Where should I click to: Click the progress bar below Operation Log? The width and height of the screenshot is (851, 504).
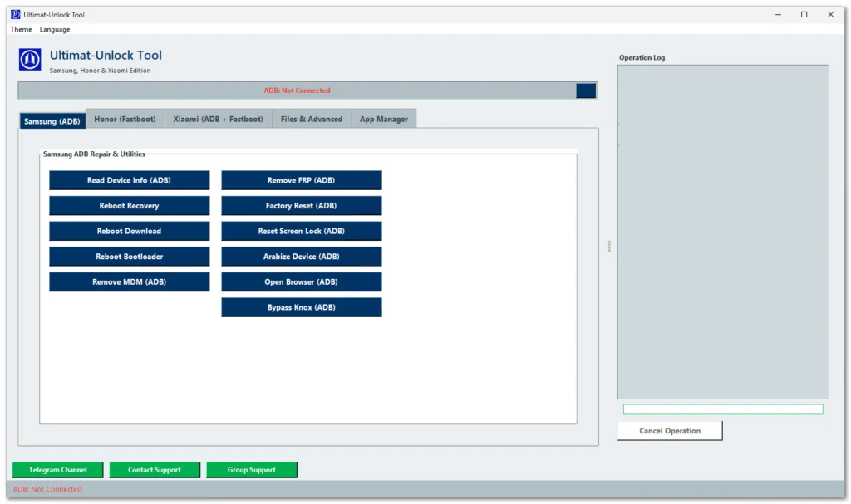click(723, 409)
